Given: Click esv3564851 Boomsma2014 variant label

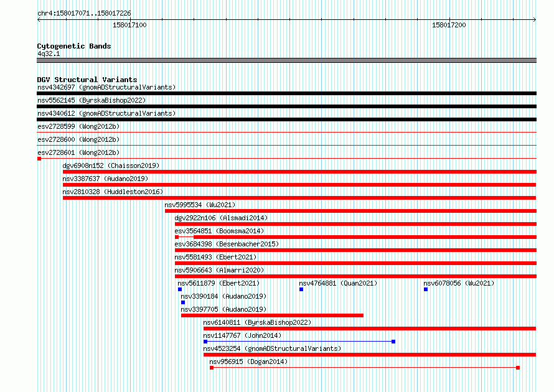Looking at the screenshot, I should [x=219, y=231].
